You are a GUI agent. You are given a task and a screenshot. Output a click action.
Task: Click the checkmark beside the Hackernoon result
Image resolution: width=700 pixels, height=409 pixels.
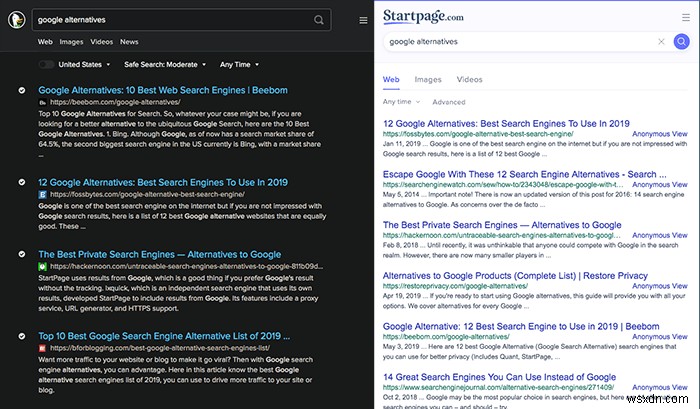click(x=22, y=254)
